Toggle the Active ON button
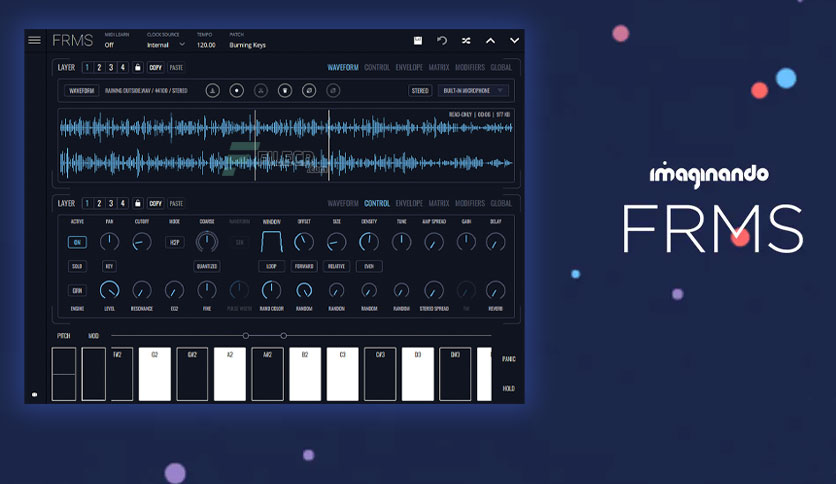The height and width of the screenshot is (484, 836). pos(77,242)
